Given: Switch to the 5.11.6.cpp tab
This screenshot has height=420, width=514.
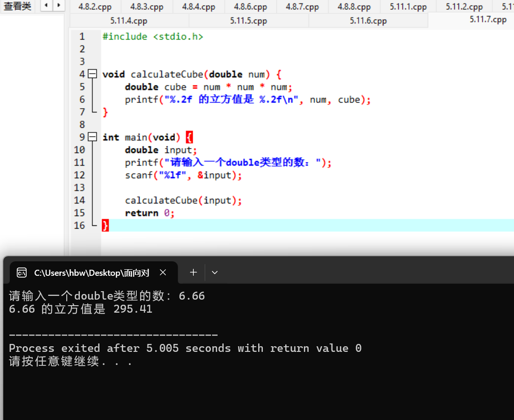Looking at the screenshot, I should (x=368, y=21).
